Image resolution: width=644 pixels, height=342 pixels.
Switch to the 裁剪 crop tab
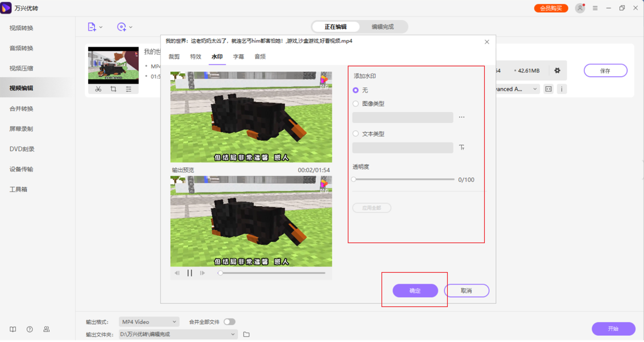(174, 57)
